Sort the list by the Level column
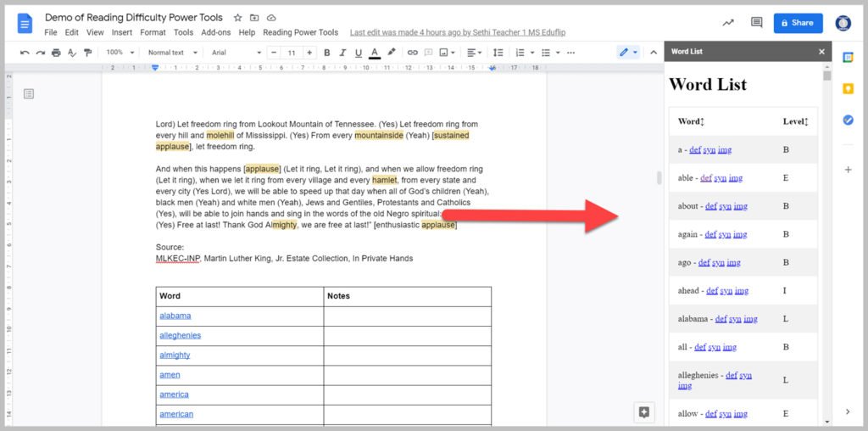This screenshot has height=431, width=868. tap(795, 121)
